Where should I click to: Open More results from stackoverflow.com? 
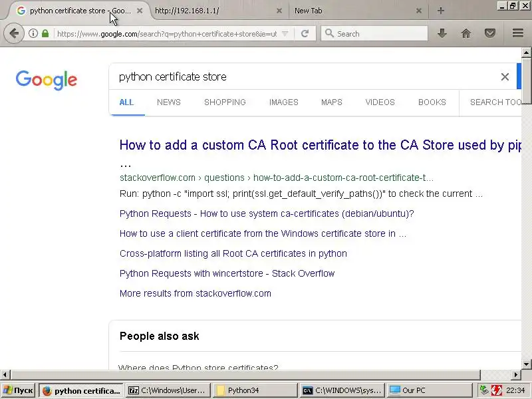[195, 293]
